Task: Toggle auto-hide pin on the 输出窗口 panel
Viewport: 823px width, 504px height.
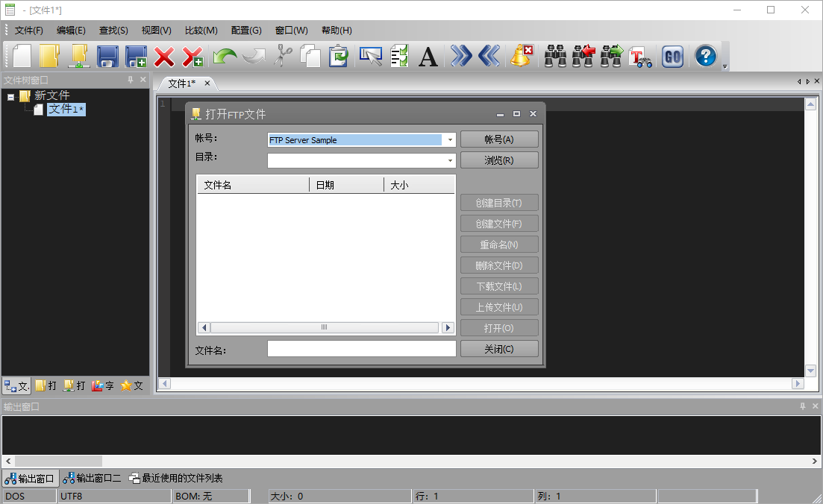Action: 803,406
